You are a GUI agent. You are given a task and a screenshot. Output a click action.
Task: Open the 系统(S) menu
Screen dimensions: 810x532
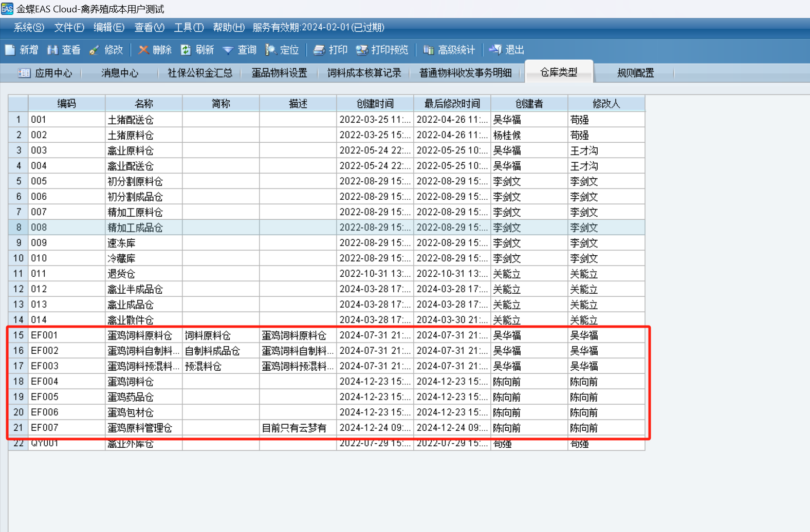click(x=29, y=27)
